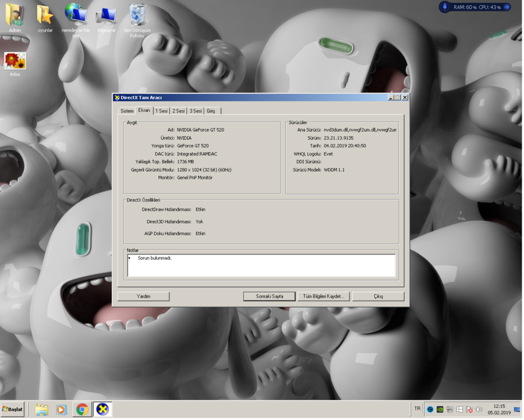The image size is (524, 420).
Task: Click driver date '04.02.2019 20:40:50'
Action: pos(345,146)
